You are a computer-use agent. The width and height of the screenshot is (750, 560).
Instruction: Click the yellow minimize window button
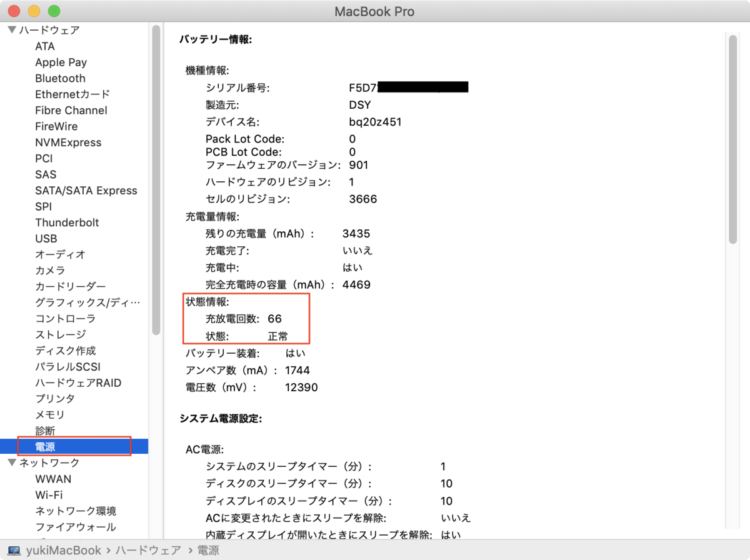tap(34, 11)
